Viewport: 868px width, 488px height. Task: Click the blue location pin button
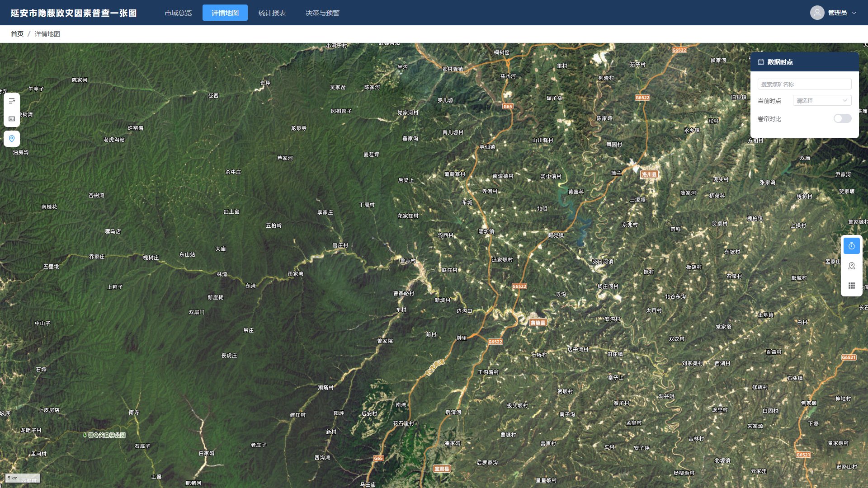tap(12, 139)
